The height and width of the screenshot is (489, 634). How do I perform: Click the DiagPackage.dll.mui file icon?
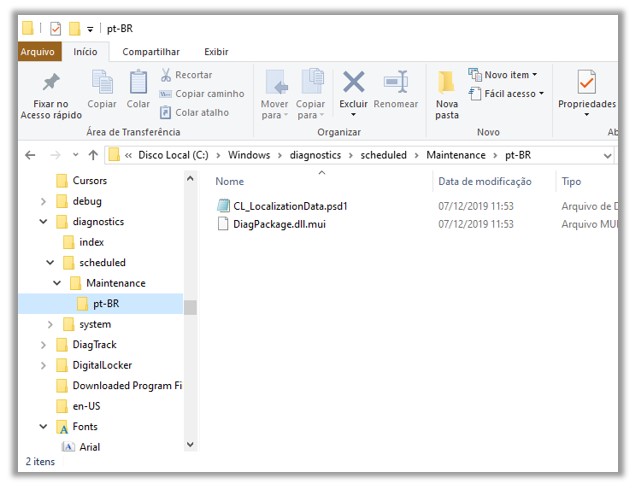223,224
